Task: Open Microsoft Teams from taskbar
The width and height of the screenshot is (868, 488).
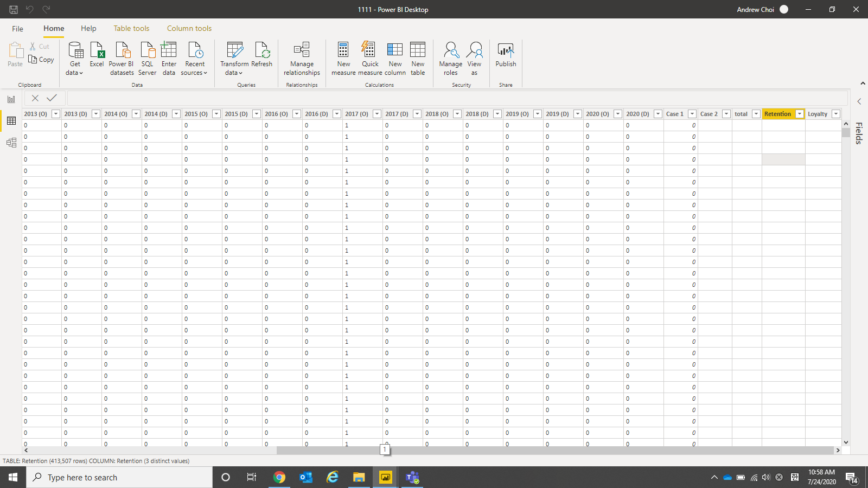Action: tap(413, 477)
